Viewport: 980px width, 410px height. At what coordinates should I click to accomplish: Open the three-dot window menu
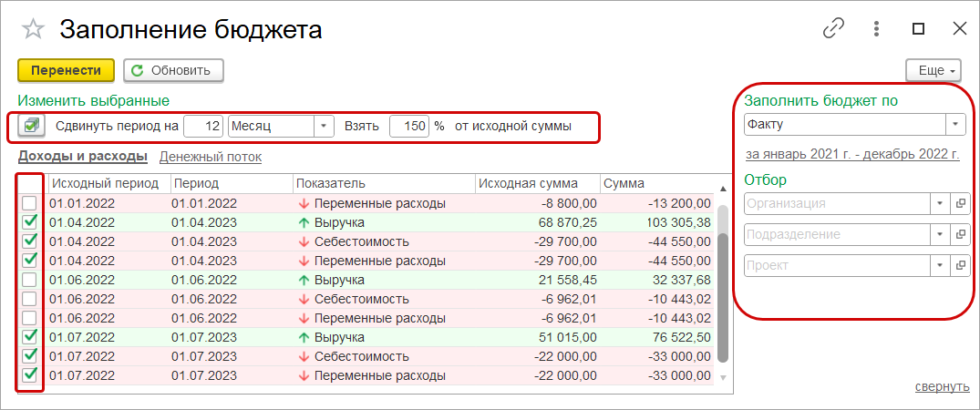click(876, 28)
